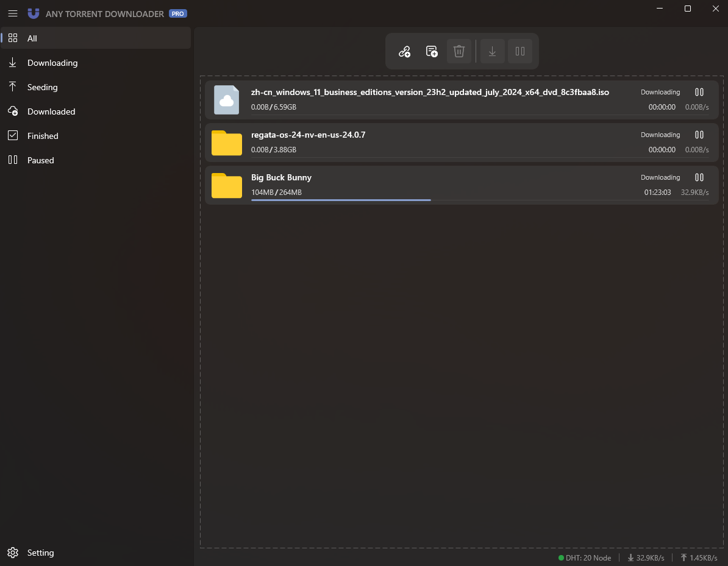This screenshot has height=566, width=728.
Task: Open the Downloaded category
Action: [96, 111]
